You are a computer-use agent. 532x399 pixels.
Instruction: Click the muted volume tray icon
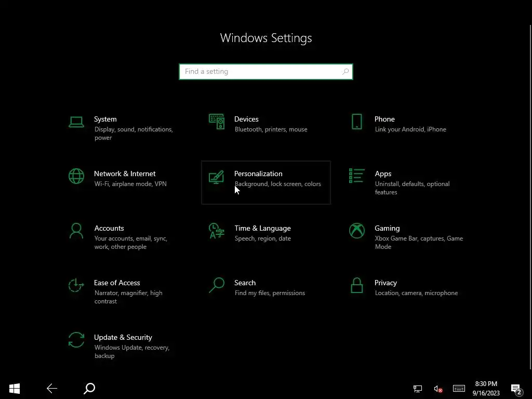[438, 389]
